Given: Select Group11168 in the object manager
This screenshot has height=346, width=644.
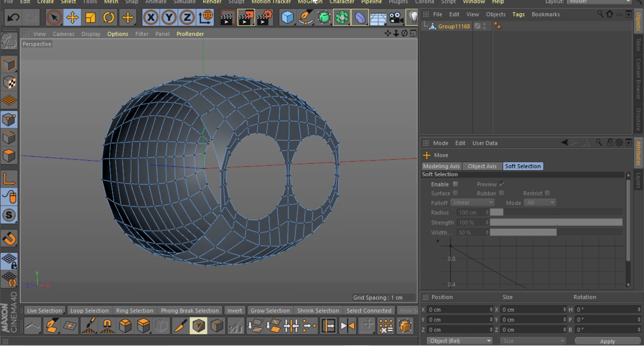Looking at the screenshot, I should [x=454, y=26].
